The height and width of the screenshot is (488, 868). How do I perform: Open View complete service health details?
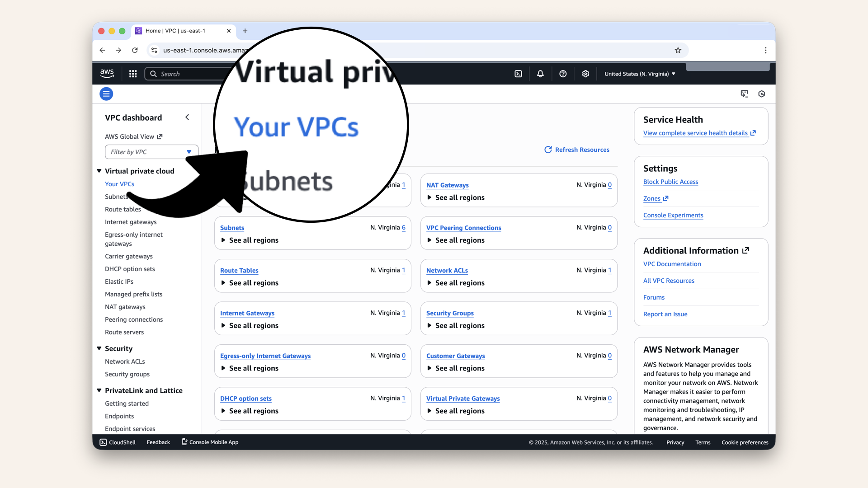[696, 133]
